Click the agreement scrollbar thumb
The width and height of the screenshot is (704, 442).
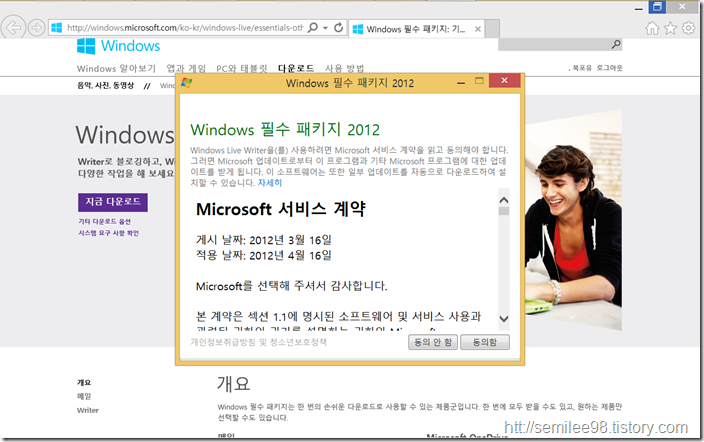[504, 211]
